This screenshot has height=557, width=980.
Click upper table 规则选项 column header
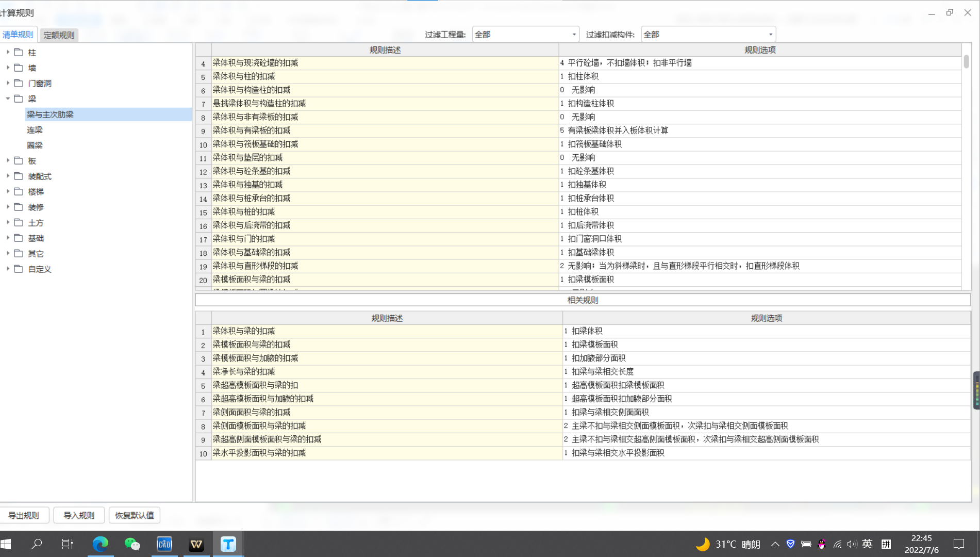pyautogui.click(x=760, y=50)
